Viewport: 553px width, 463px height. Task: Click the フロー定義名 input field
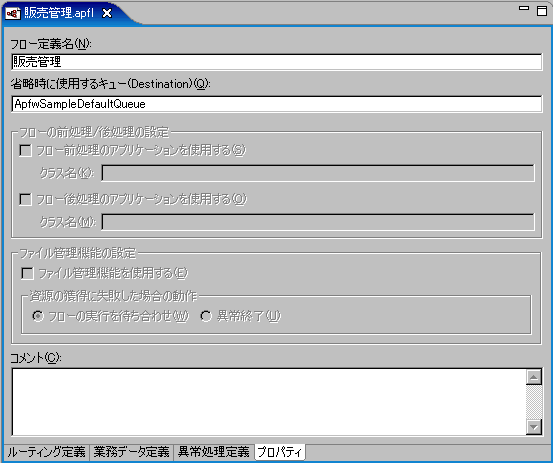(277, 62)
